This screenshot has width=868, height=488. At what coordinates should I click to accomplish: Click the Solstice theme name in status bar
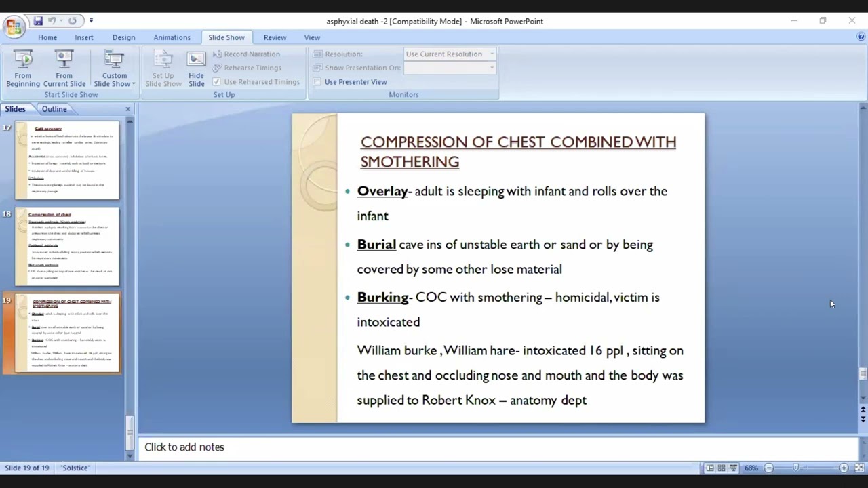(75, 468)
